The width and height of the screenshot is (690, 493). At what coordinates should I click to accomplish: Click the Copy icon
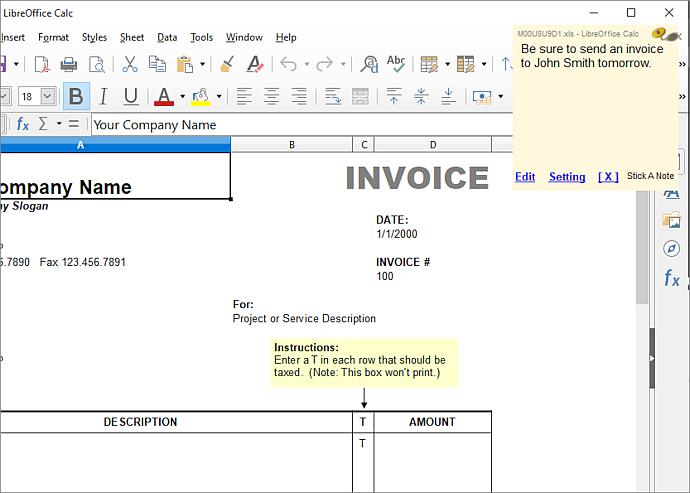pos(157,65)
